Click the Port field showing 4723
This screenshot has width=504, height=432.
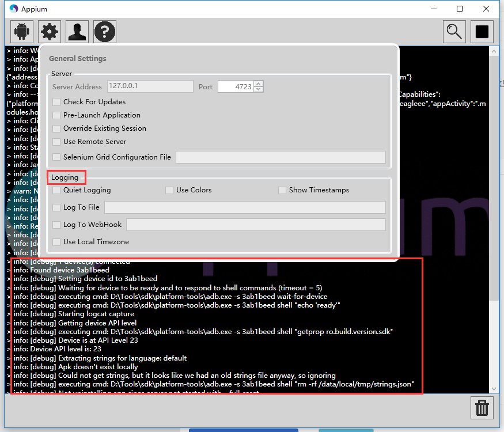pyautogui.click(x=236, y=86)
